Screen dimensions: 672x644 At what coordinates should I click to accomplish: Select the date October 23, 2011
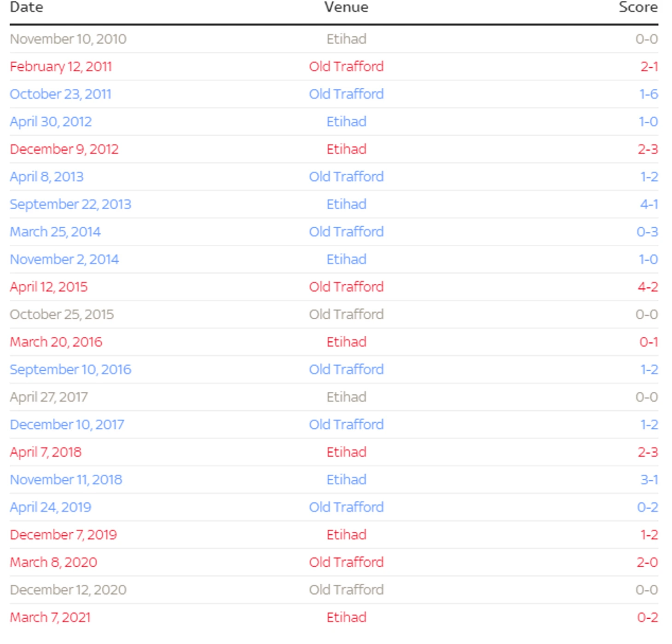pos(60,94)
